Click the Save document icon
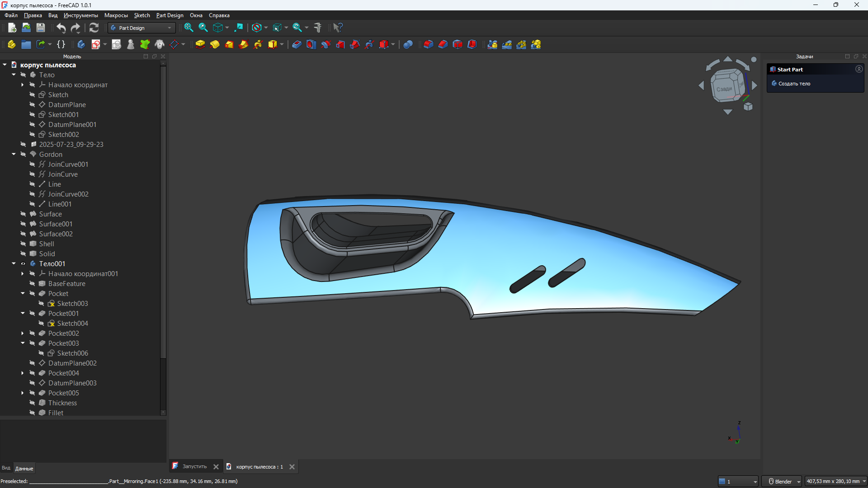The width and height of the screenshot is (868, 488). point(41,28)
